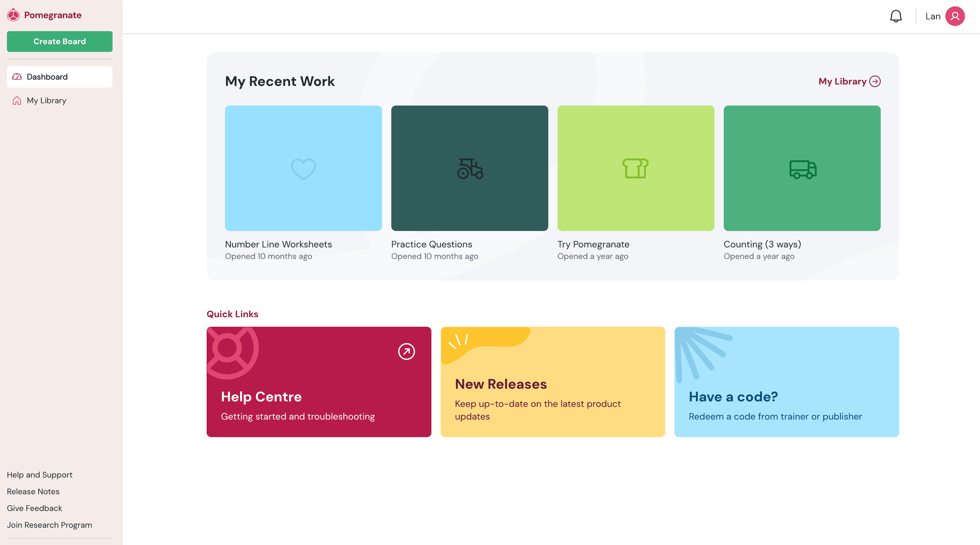Open Give Feedback link
Image resolution: width=980 pixels, height=545 pixels.
tap(34, 508)
